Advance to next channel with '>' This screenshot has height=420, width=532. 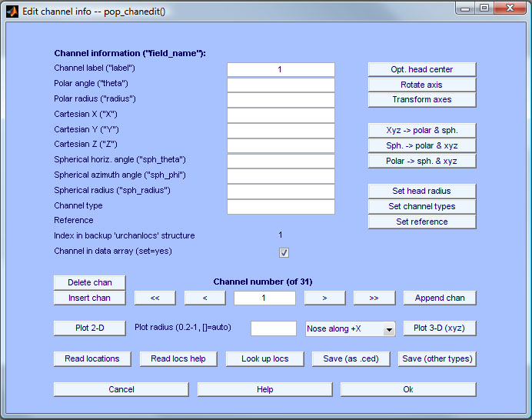coord(324,298)
